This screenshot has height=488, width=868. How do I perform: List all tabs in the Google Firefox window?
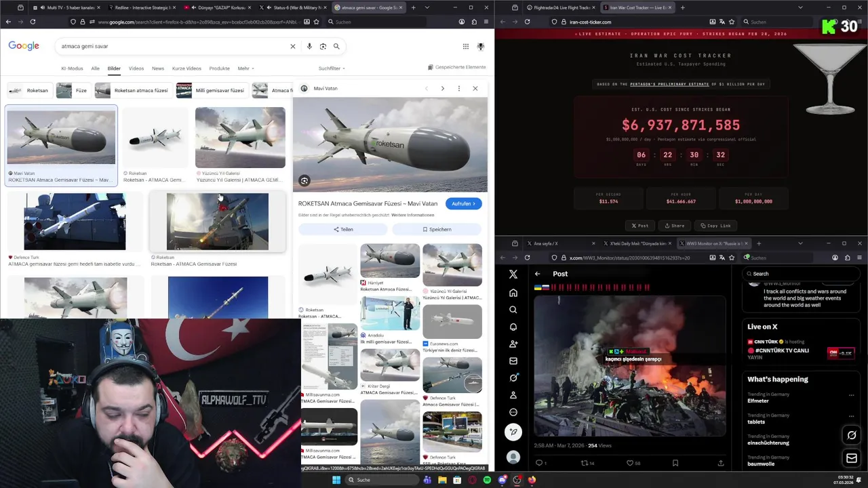click(427, 7)
